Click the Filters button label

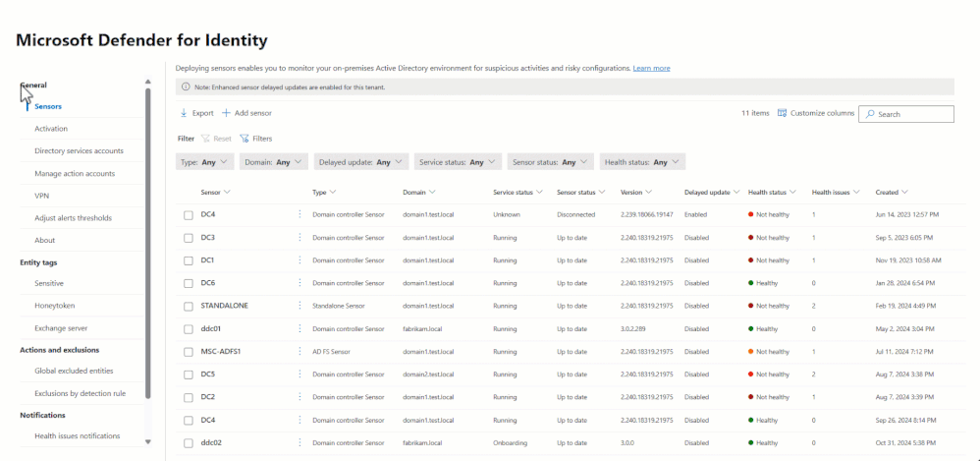click(x=262, y=139)
